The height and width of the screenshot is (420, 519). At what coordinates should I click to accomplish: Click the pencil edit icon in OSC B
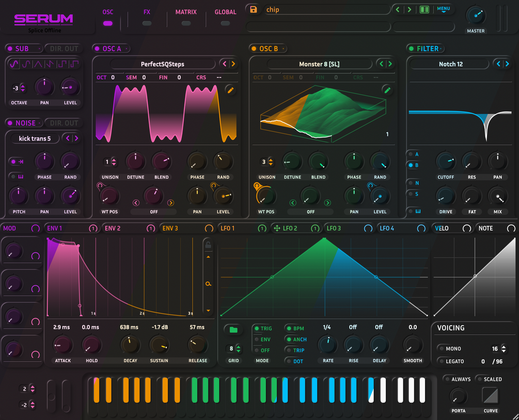(387, 90)
